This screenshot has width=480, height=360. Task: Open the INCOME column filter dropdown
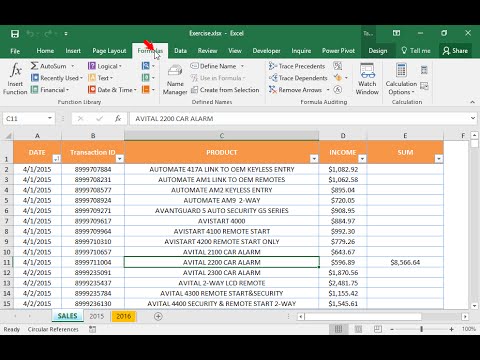click(x=362, y=159)
